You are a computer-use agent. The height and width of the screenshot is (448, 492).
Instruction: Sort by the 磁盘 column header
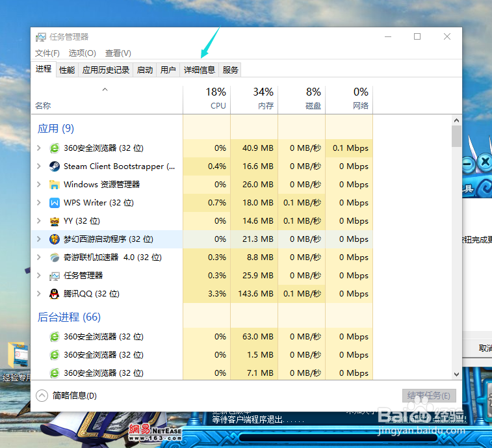coord(302,99)
